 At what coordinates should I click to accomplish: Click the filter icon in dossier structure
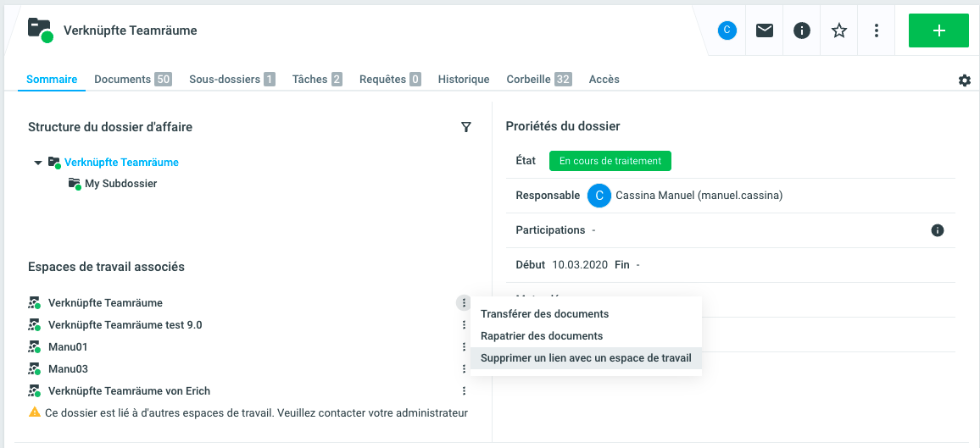(x=465, y=127)
